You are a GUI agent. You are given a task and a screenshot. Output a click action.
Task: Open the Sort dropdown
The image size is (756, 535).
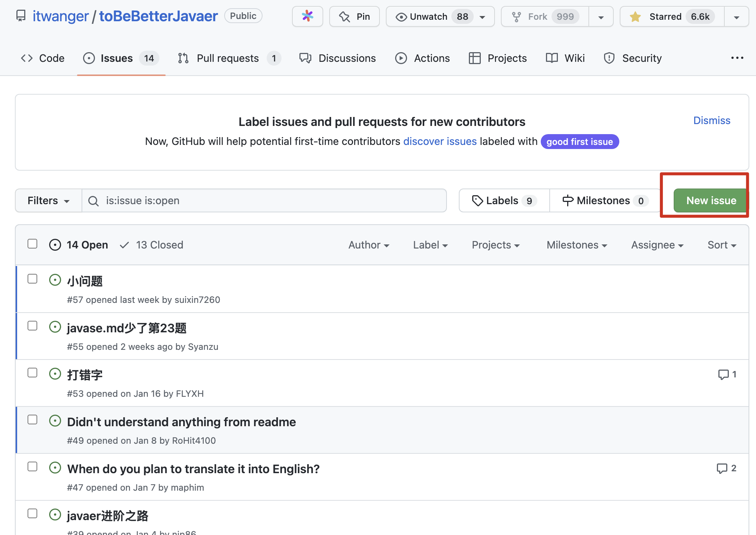pyautogui.click(x=722, y=245)
